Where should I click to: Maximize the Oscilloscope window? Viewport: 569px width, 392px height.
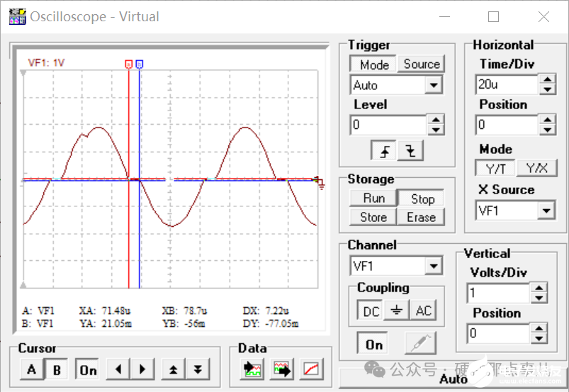tap(493, 17)
